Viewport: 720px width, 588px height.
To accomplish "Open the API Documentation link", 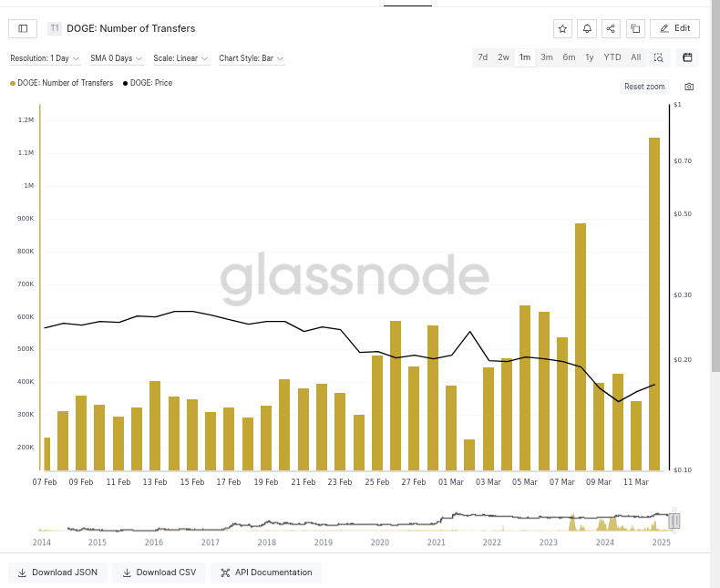I will 266,573.
